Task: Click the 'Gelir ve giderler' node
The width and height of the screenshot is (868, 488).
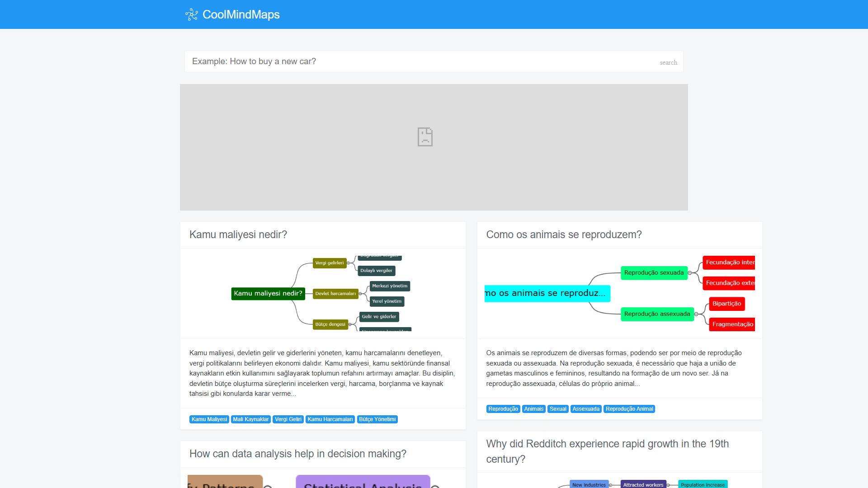Action: click(379, 317)
